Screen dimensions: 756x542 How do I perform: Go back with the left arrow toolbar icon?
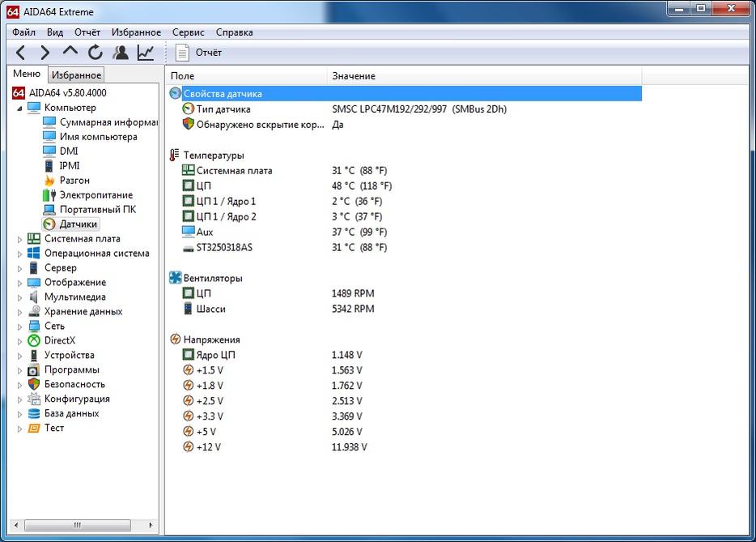(x=21, y=52)
